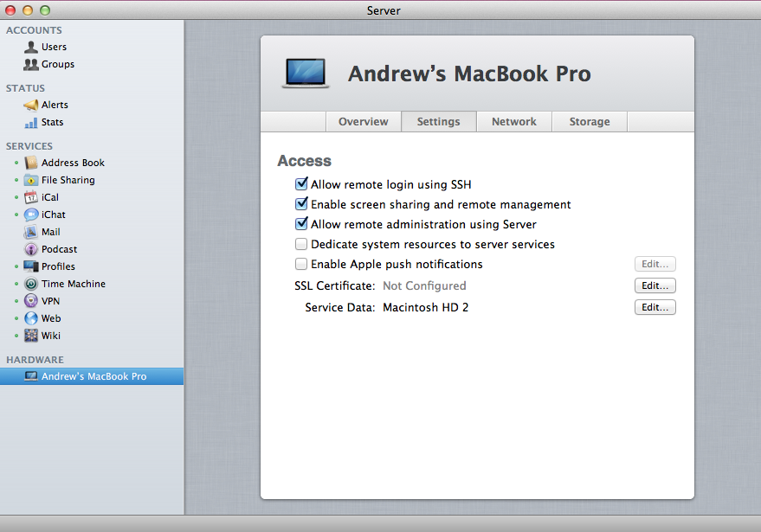Zoom the Server window with green button

[45, 10]
